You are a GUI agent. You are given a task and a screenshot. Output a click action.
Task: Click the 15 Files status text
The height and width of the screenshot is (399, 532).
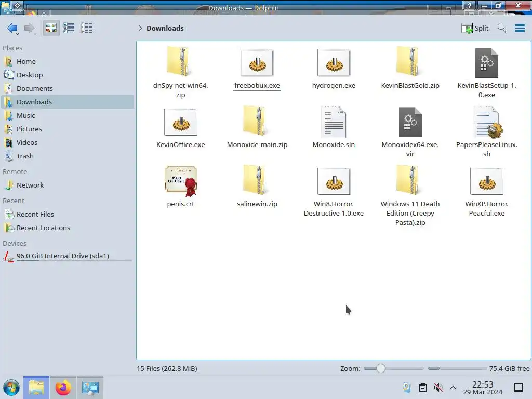click(x=167, y=368)
